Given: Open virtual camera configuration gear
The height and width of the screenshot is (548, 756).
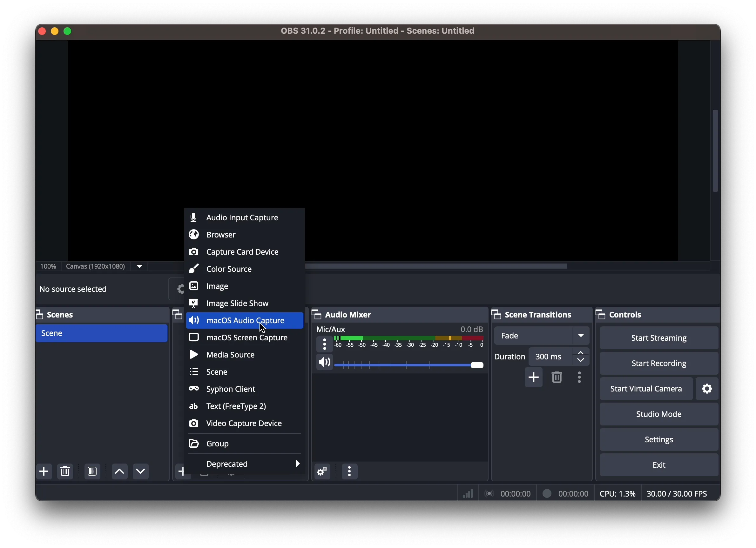Looking at the screenshot, I should [x=707, y=388].
